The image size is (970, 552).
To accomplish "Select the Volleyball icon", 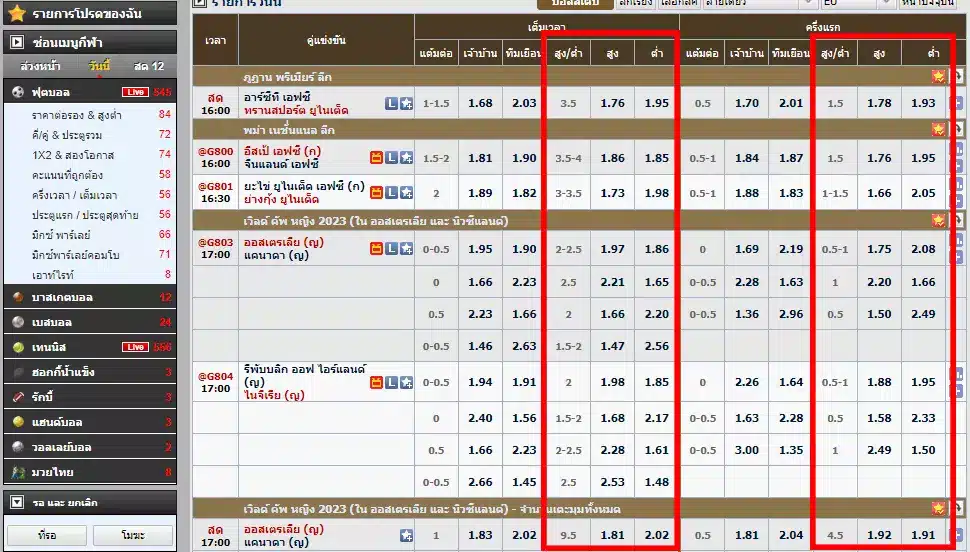I will [x=19, y=447].
